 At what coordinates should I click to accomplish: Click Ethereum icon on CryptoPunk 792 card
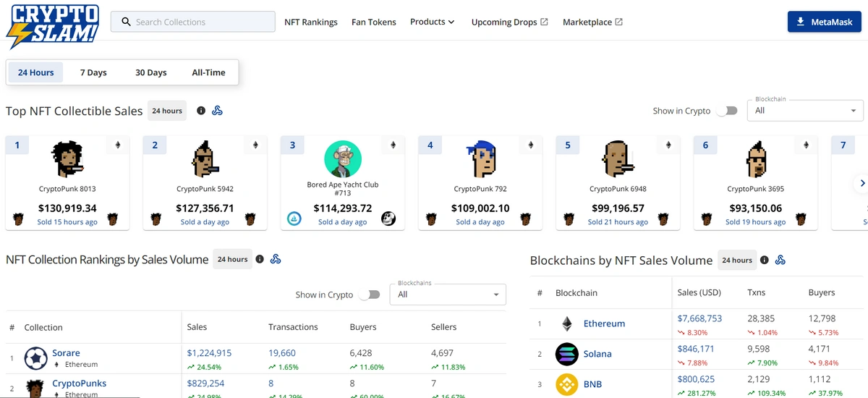coord(530,145)
